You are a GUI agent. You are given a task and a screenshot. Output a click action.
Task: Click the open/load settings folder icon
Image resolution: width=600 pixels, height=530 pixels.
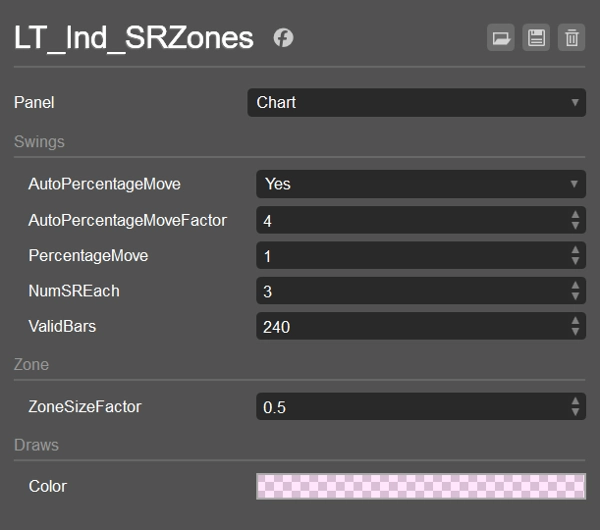point(501,38)
